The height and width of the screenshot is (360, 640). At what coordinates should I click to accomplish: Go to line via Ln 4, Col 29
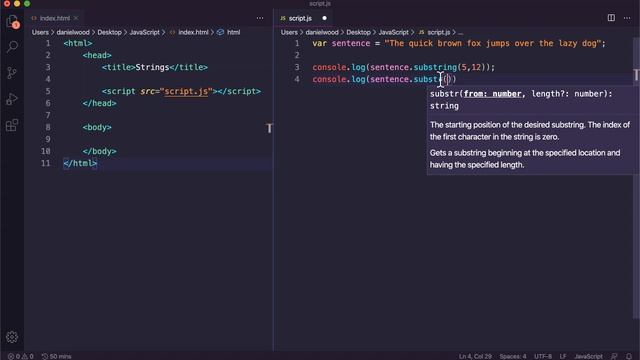point(475,356)
